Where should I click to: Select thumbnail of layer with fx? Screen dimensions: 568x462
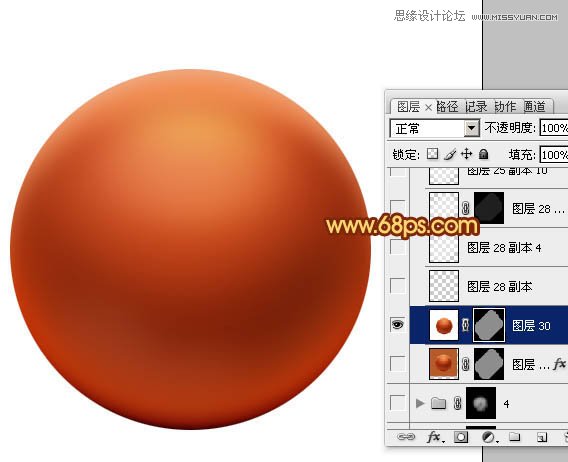444,364
